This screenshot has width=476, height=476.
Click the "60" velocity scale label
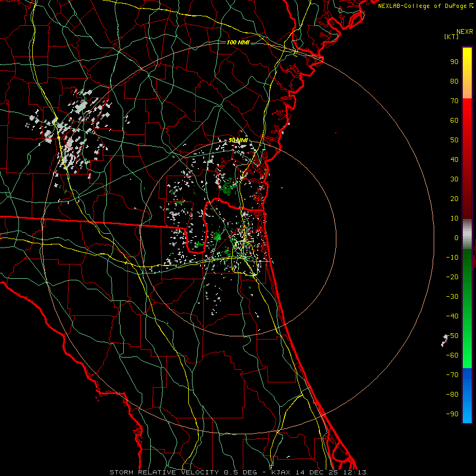[454, 121]
